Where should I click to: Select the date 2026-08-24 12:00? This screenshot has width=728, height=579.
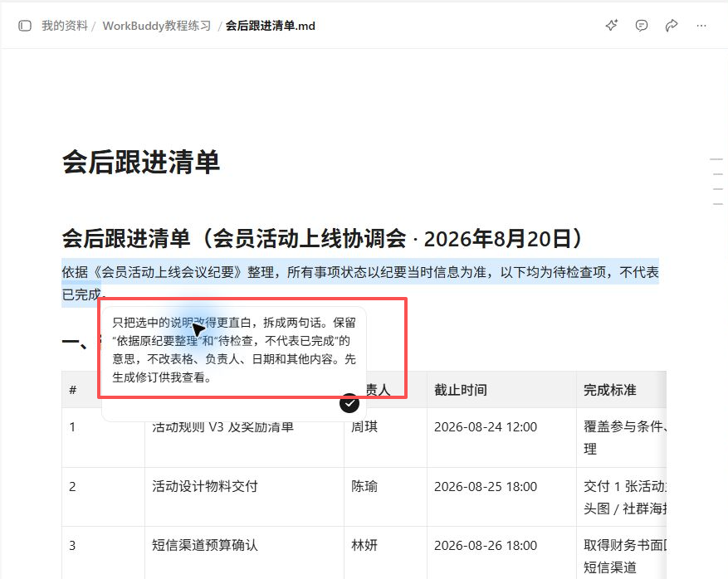(x=486, y=426)
